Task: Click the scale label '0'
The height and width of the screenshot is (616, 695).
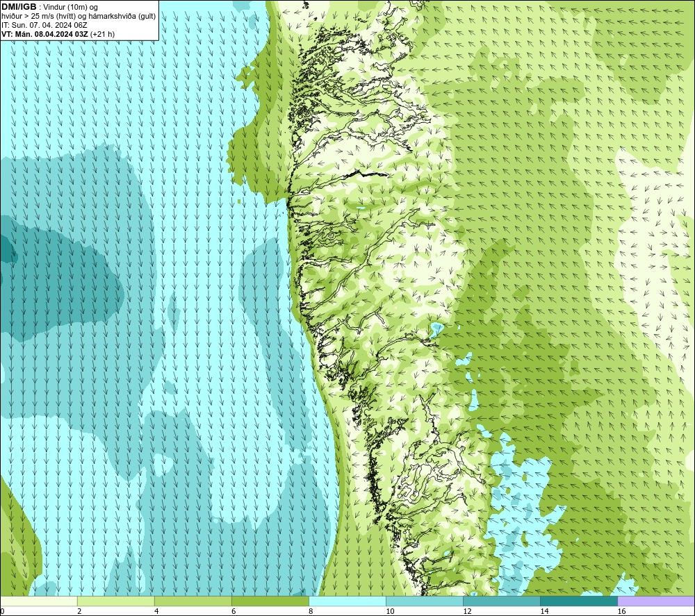Action: pyautogui.click(x=2, y=611)
